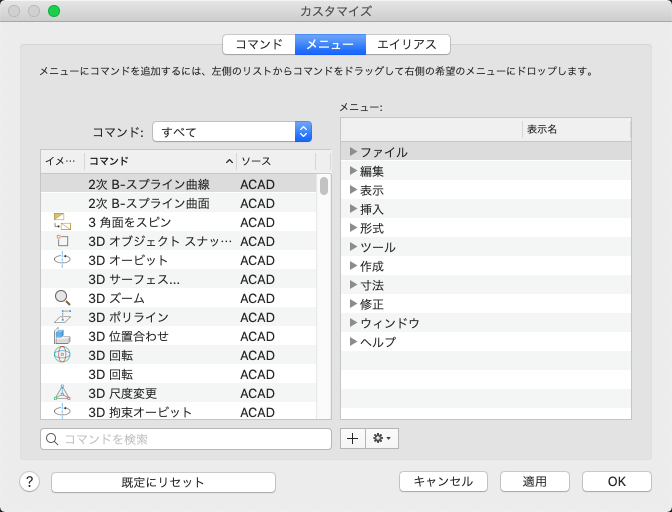This screenshot has height=512, width=672.
Task: Click the plus button to add menu
Action: pos(352,438)
